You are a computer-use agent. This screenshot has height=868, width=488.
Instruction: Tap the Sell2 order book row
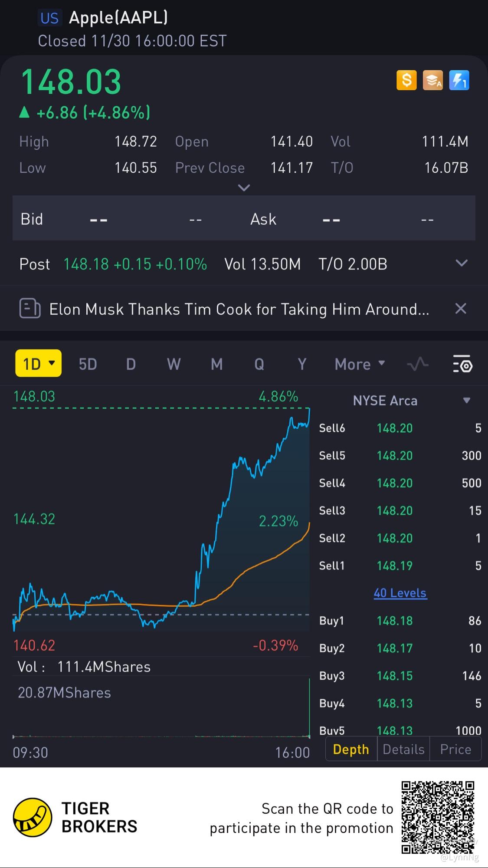(400, 538)
